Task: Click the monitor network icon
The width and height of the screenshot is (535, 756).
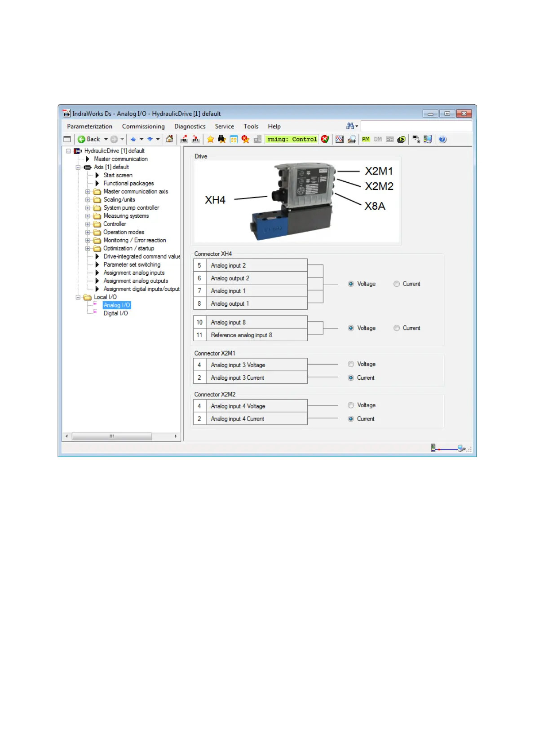Action: click(428, 139)
